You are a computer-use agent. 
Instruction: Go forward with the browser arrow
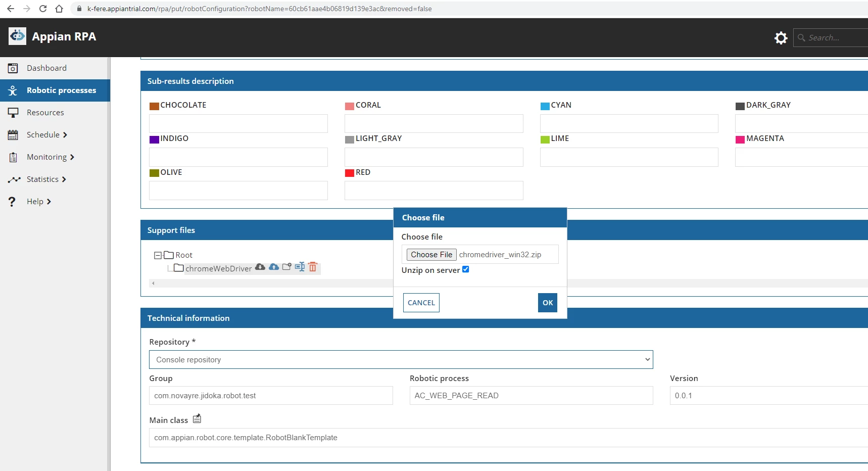coord(27,9)
